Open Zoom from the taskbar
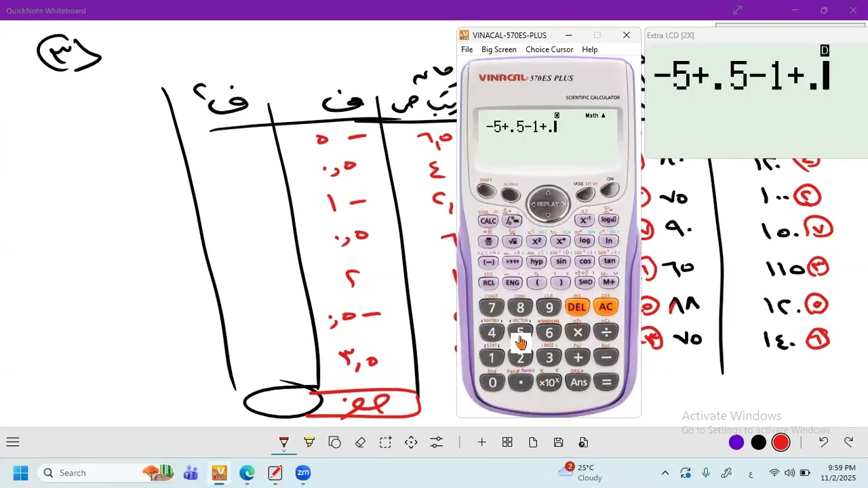Viewport: 868px width, 488px height. pos(302,472)
